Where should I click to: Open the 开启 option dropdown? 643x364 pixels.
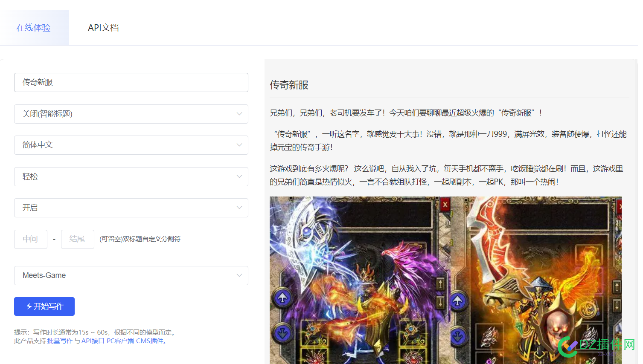pyautogui.click(x=131, y=208)
